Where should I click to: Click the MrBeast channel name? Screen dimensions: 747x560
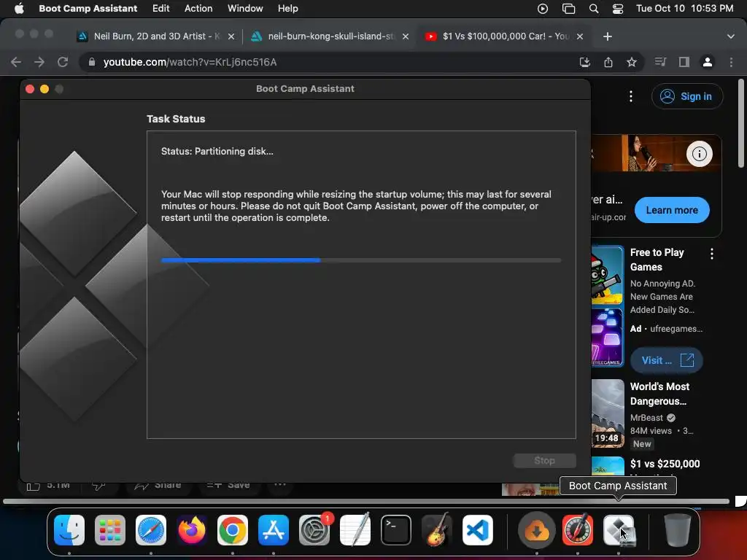pyautogui.click(x=646, y=418)
